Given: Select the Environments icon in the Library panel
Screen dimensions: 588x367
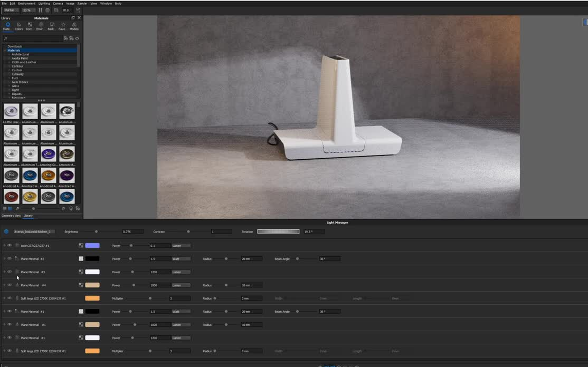Looking at the screenshot, I should point(41,24).
